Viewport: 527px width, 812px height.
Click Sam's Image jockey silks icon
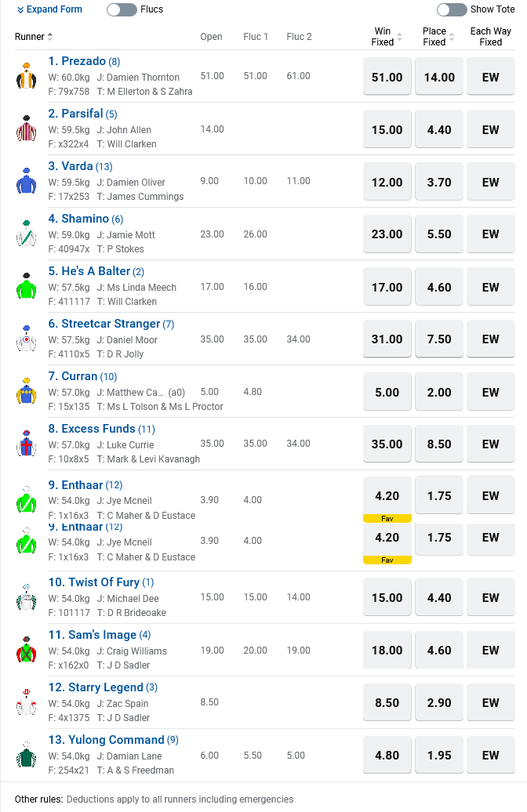coord(26,650)
